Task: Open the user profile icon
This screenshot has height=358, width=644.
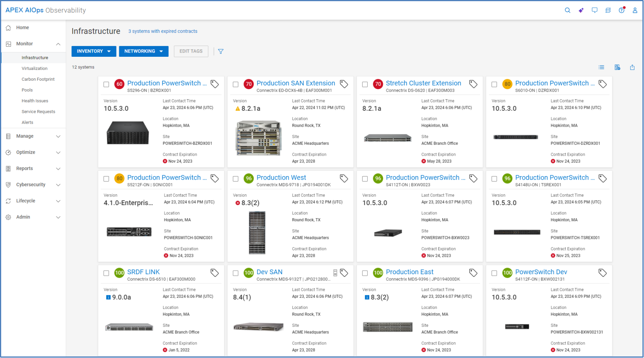Action: click(x=635, y=10)
